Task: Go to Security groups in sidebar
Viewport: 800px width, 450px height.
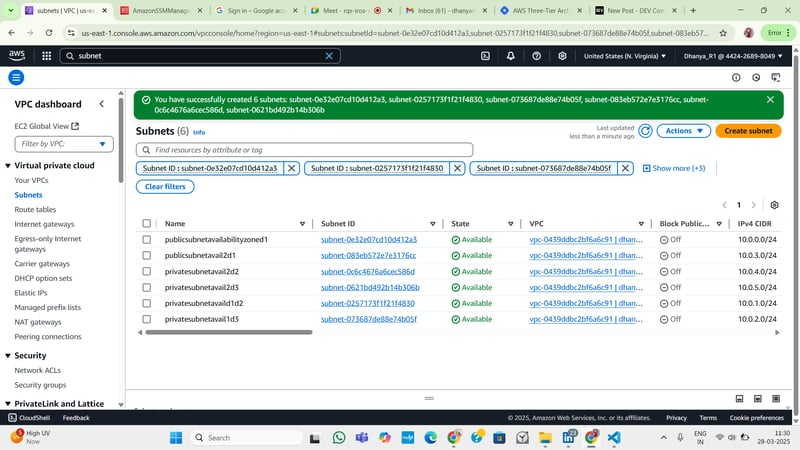Action: [40, 385]
